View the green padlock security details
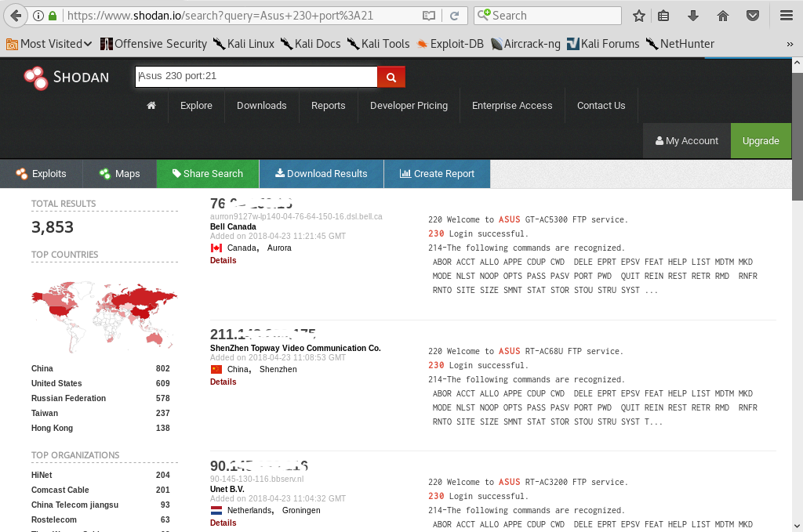803x532 pixels. (53, 16)
